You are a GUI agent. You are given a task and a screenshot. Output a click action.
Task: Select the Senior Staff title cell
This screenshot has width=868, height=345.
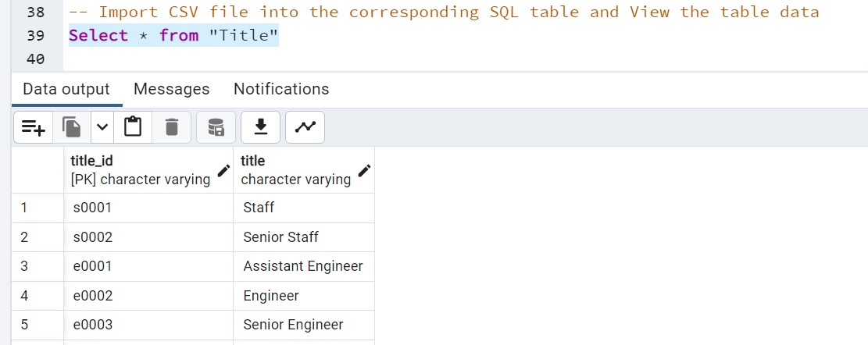(x=304, y=237)
